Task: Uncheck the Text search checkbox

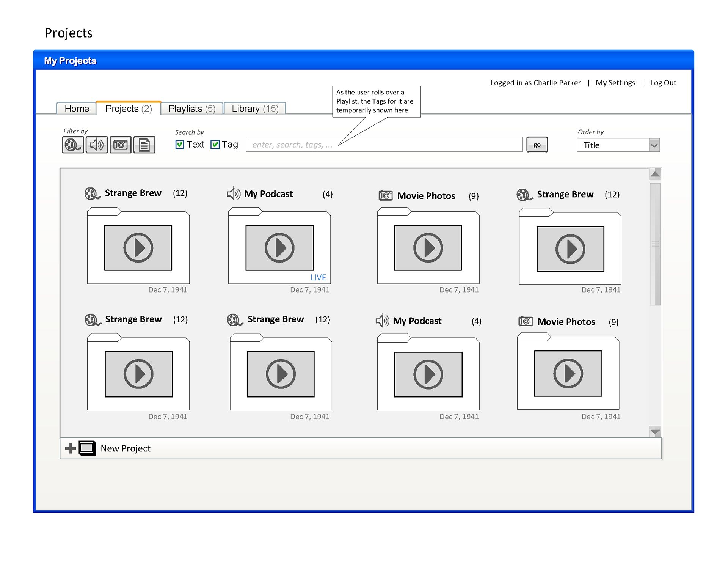Action: [x=180, y=145]
